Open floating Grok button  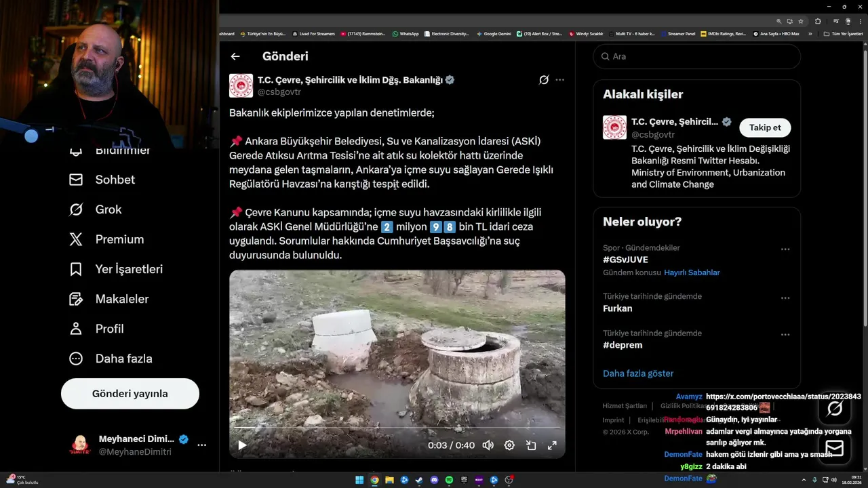click(x=835, y=408)
